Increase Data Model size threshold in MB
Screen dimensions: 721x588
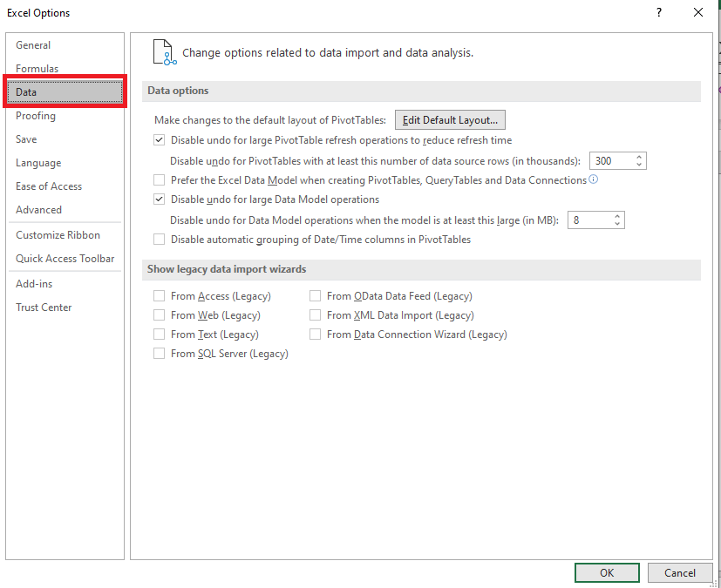coord(616,216)
